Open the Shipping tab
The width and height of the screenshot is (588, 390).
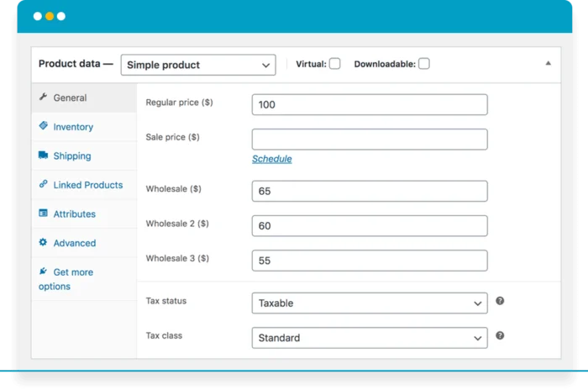tap(71, 156)
